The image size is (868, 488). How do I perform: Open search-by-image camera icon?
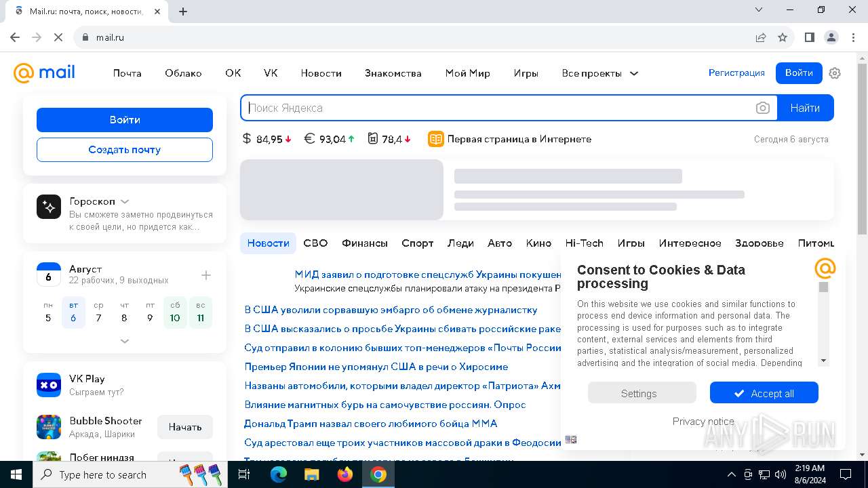click(x=763, y=108)
